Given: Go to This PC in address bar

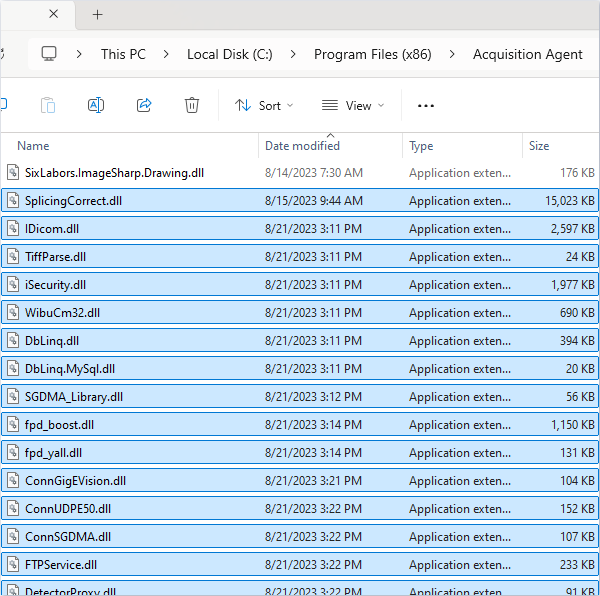Looking at the screenshot, I should click(123, 54).
